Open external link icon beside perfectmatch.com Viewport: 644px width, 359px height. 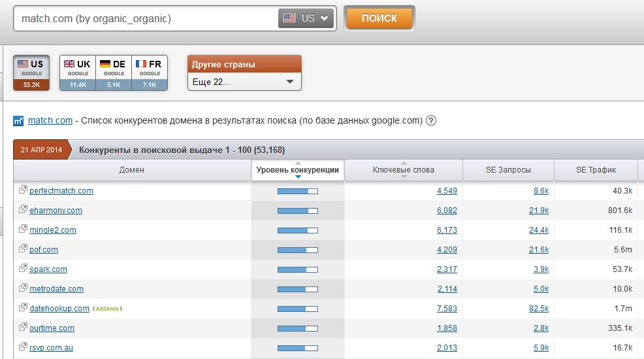(x=23, y=190)
